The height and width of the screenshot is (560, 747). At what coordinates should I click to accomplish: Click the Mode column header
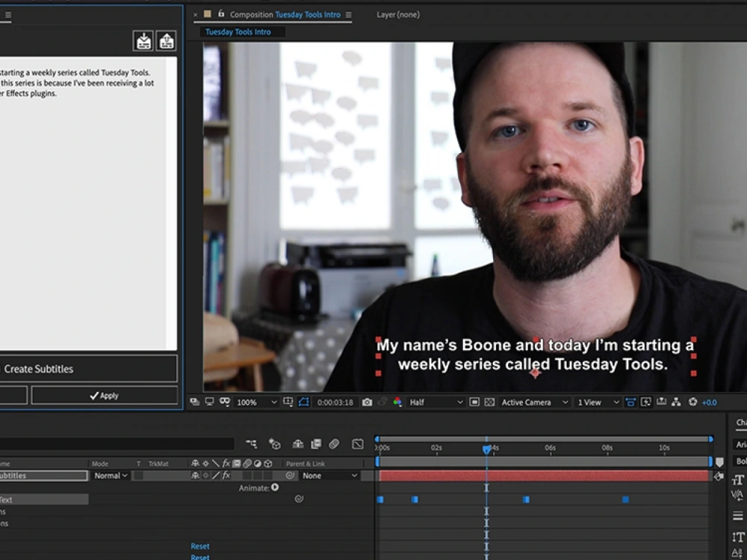click(99, 464)
